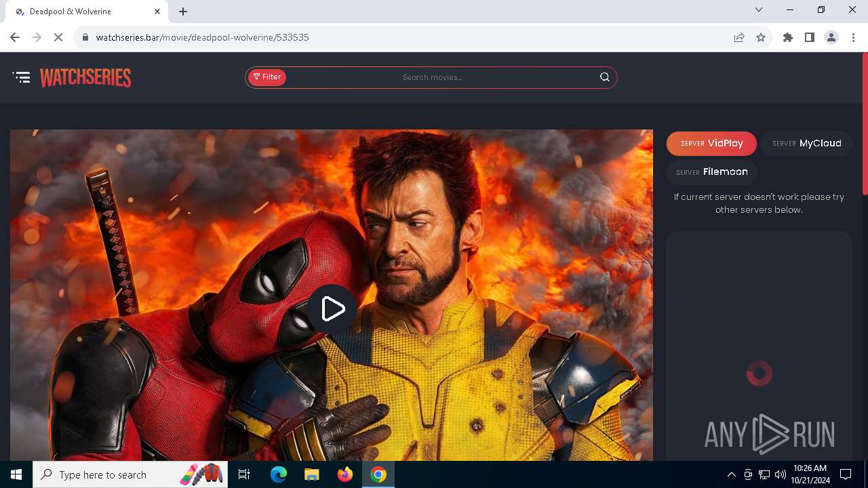The image size is (868, 488).
Task: Open Task View on the taskbar
Action: [244, 474]
